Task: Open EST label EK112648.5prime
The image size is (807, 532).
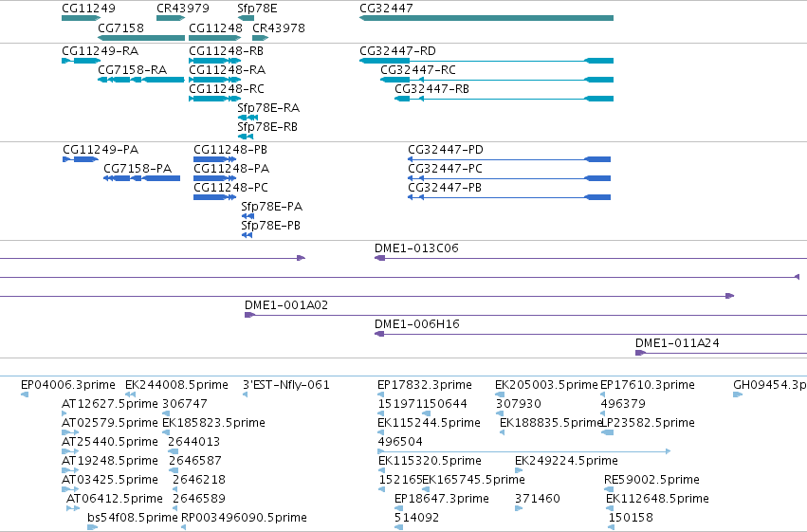Action: click(657, 499)
